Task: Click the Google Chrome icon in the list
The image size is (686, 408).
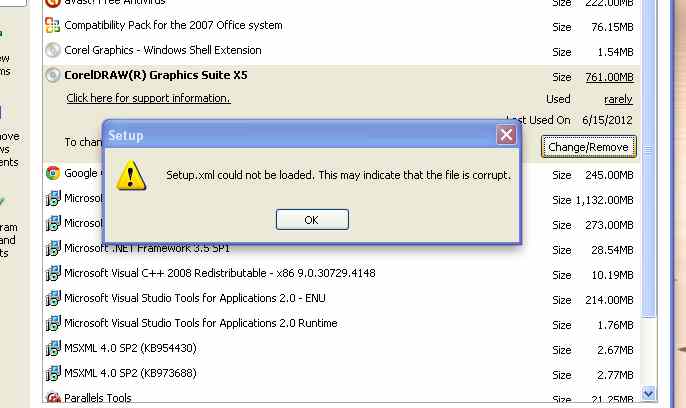Action: (53, 173)
